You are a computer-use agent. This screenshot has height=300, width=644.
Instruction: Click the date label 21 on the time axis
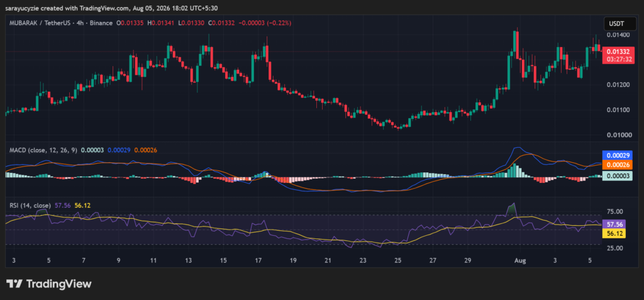(x=328, y=260)
